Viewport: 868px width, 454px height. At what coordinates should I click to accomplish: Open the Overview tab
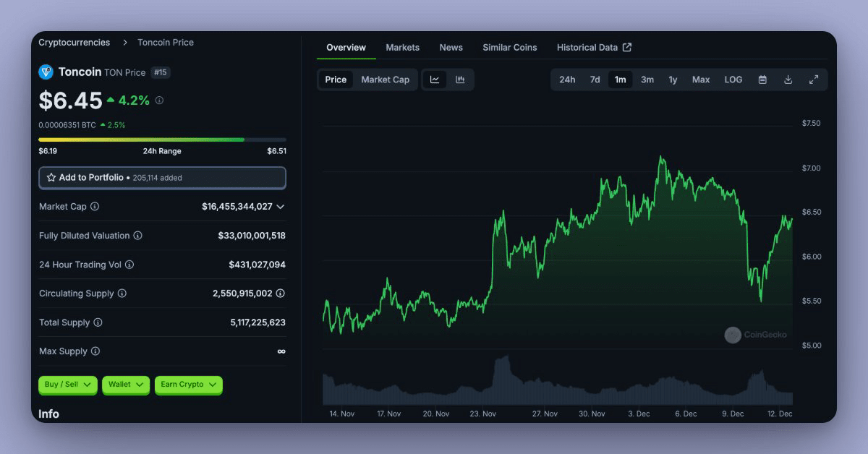coord(346,47)
